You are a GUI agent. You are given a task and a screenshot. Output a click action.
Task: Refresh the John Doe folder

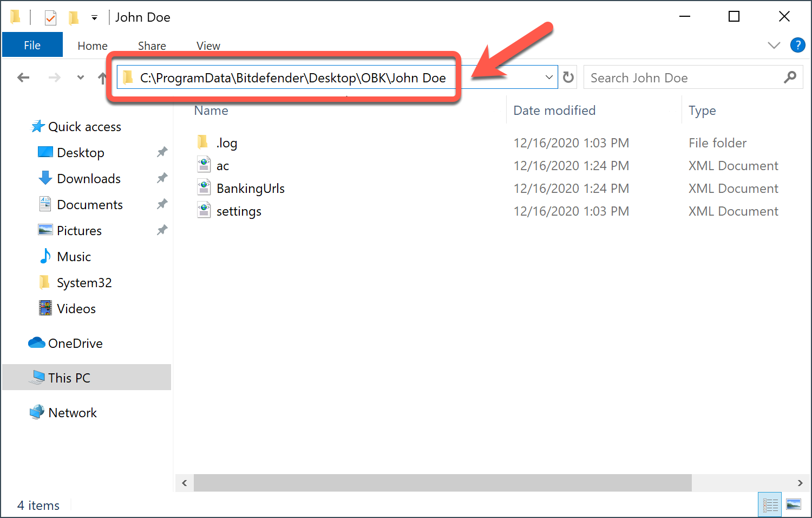[568, 77]
